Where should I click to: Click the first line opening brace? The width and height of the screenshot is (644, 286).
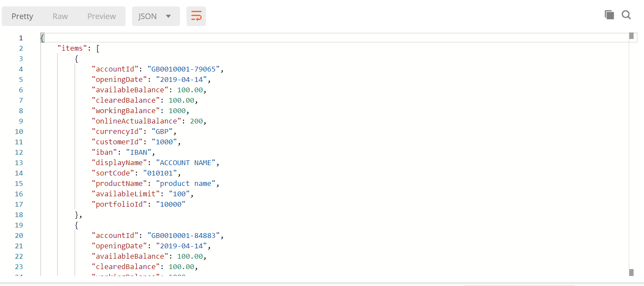(42, 38)
